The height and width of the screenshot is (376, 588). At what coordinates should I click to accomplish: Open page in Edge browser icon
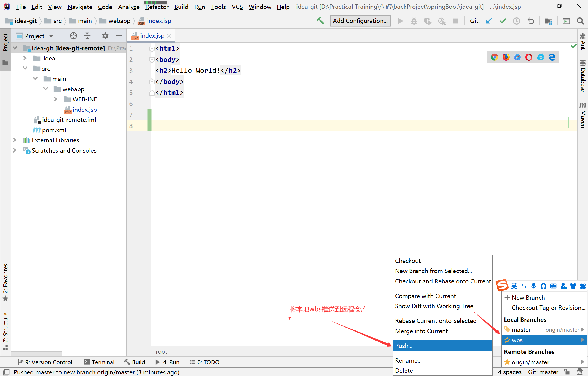[x=552, y=57]
